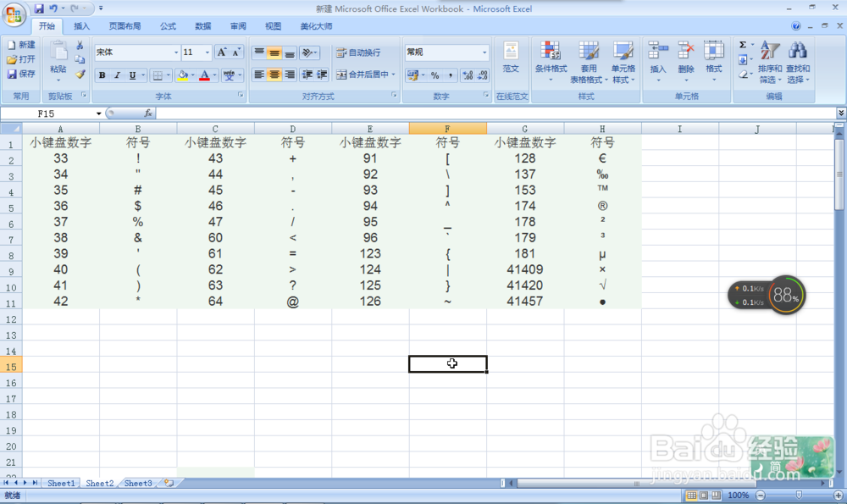Apply comma style number format
This screenshot has height=504, width=847.
click(x=450, y=75)
